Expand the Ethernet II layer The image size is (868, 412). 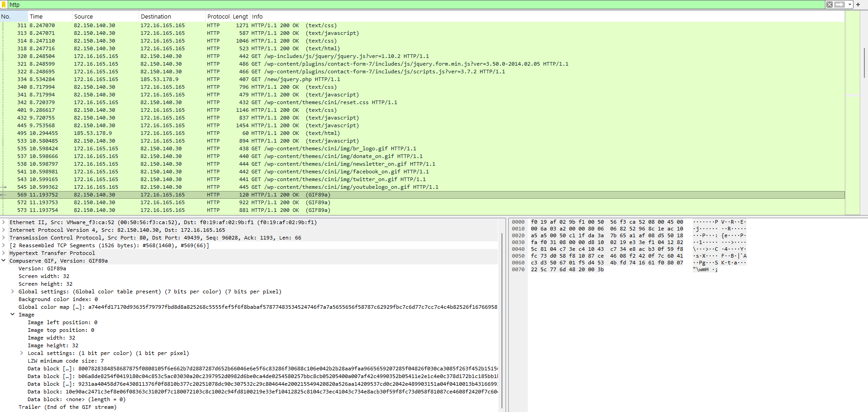coord(4,222)
